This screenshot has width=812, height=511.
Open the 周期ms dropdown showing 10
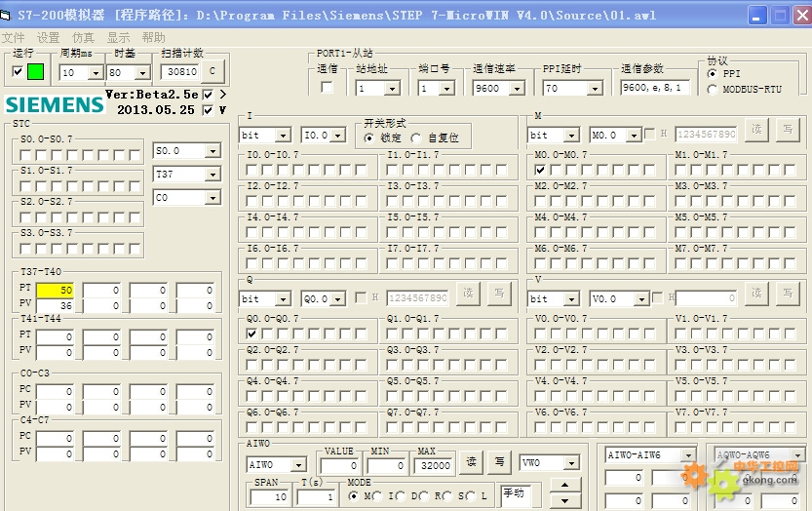[96, 73]
